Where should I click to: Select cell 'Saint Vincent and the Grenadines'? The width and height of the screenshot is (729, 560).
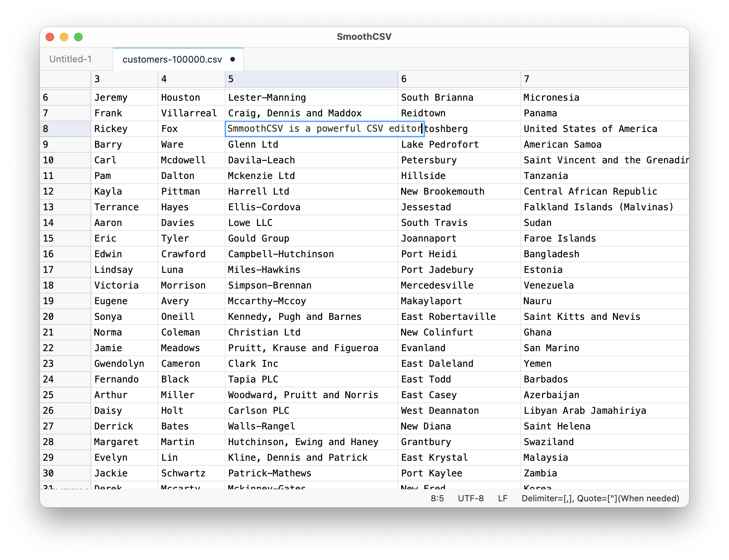(605, 160)
